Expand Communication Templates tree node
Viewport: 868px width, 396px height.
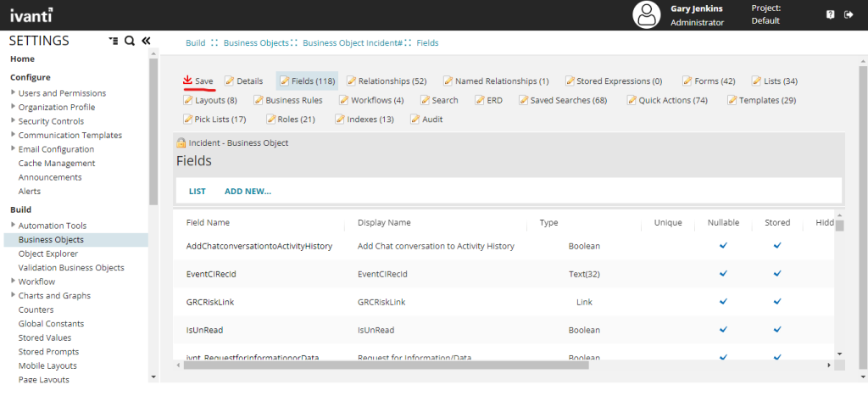pos(14,135)
